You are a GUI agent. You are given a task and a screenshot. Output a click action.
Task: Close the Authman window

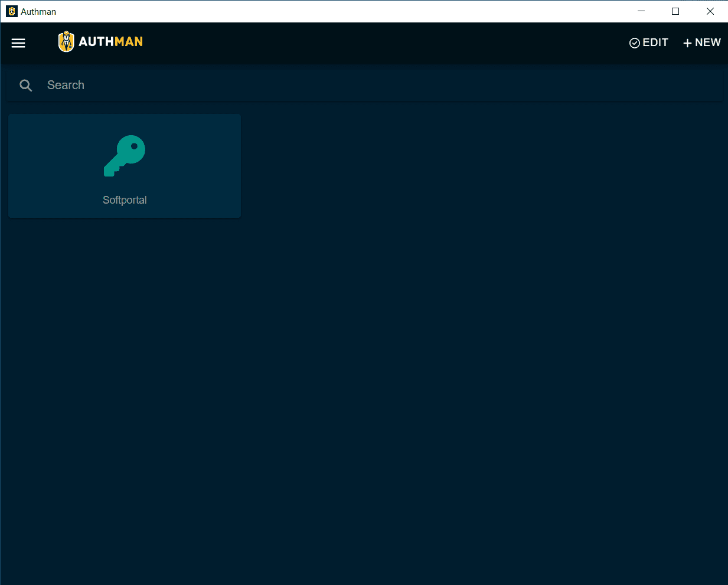click(x=710, y=11)
